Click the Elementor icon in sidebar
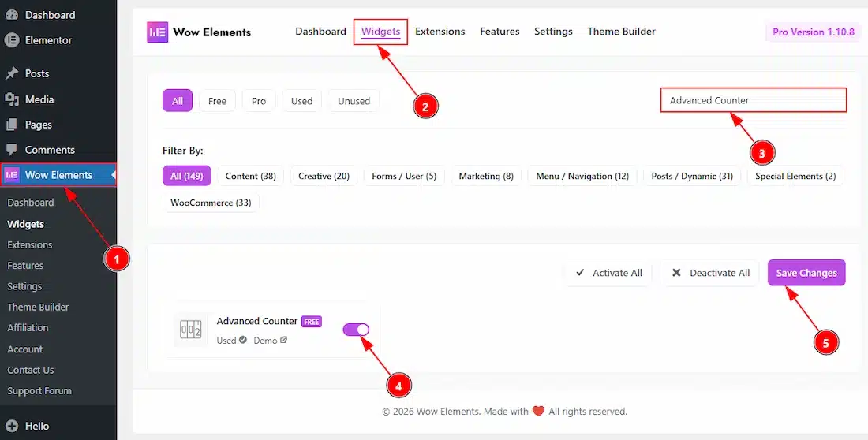This screenshot has width=868, height=440. pyautogui.click(x=12, y=40)
